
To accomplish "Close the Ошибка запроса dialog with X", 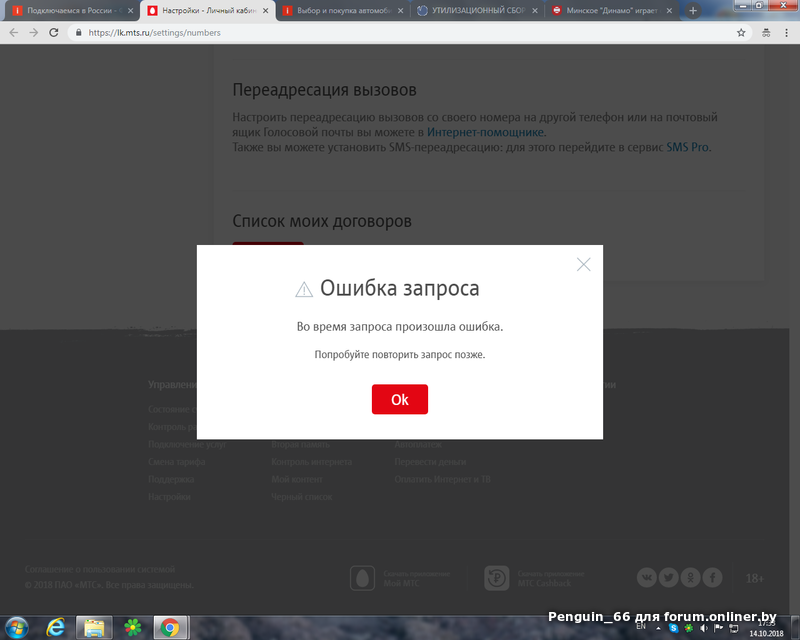I will pyautogui.click(x=583, y=264).
